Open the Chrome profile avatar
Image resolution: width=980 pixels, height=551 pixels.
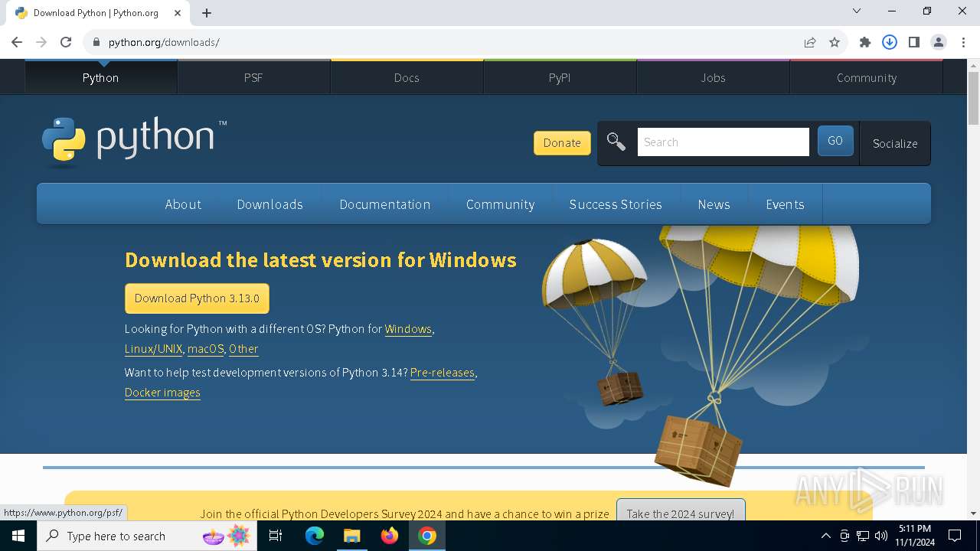(939, 42)
